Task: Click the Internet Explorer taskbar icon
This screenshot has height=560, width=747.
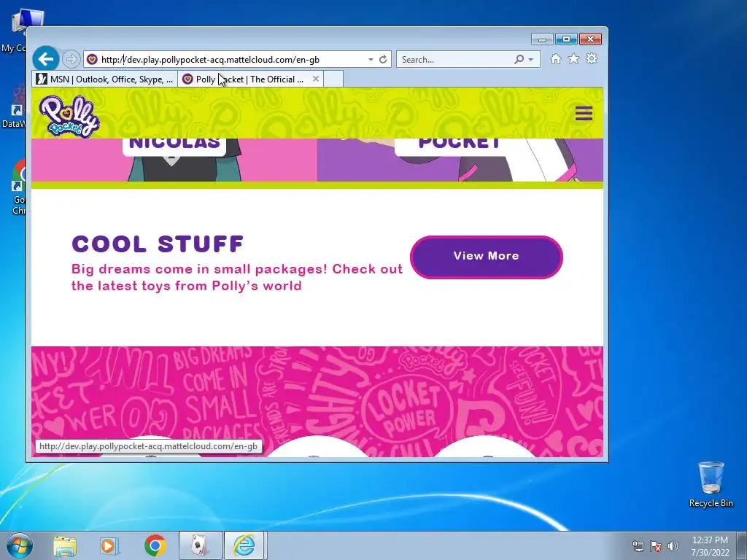Action: (x=244, y=545)
